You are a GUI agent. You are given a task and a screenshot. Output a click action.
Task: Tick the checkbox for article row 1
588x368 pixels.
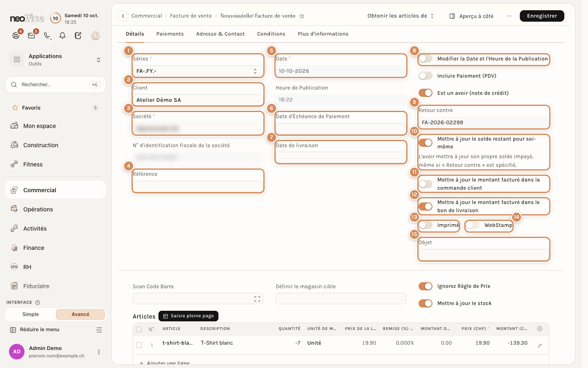tap(139, 345)
